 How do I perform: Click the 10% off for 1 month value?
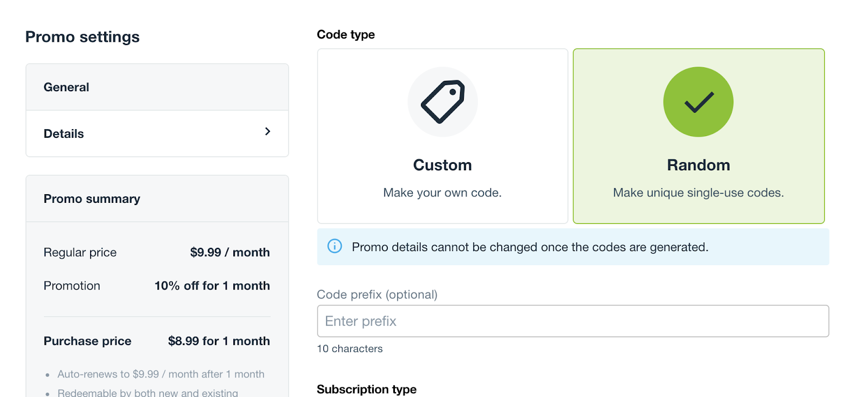click(x=212, y=286)
